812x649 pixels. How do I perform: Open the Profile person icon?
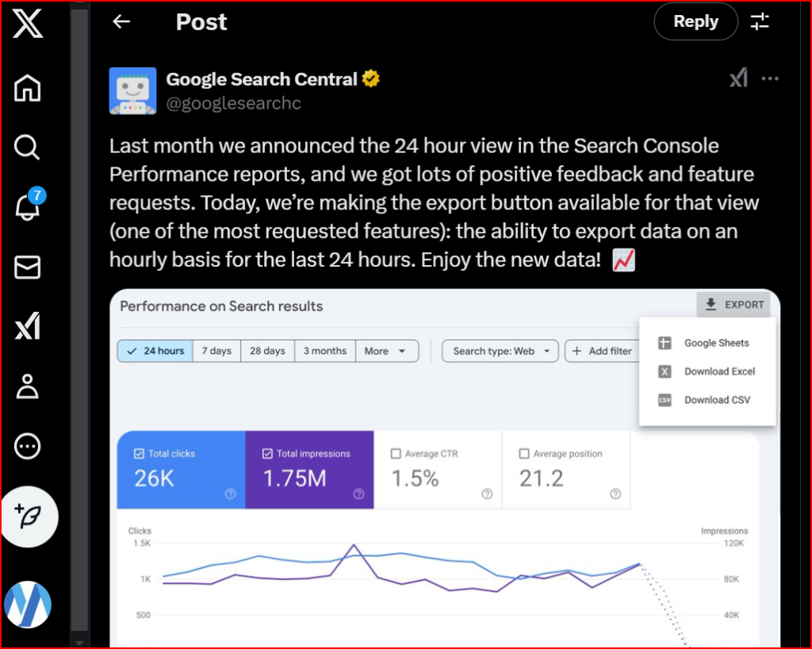pos(28,386)
